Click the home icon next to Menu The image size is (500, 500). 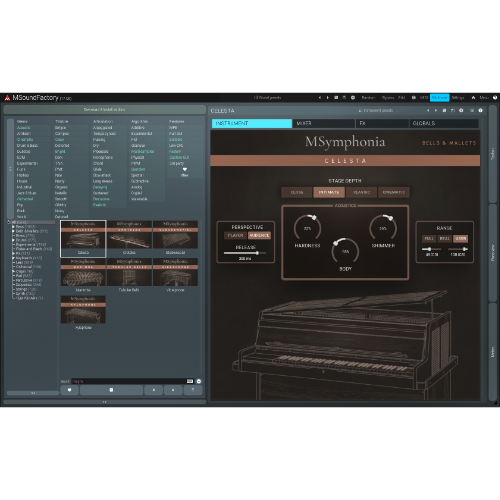point(473,98)
